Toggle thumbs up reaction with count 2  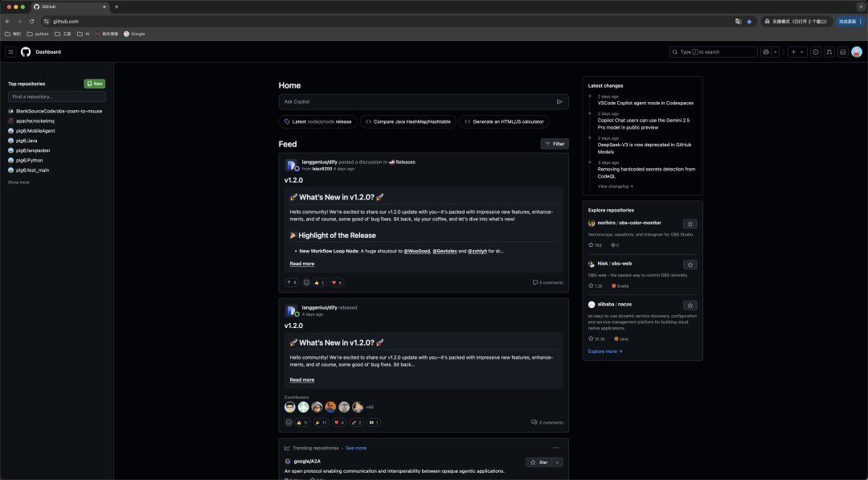319,283
